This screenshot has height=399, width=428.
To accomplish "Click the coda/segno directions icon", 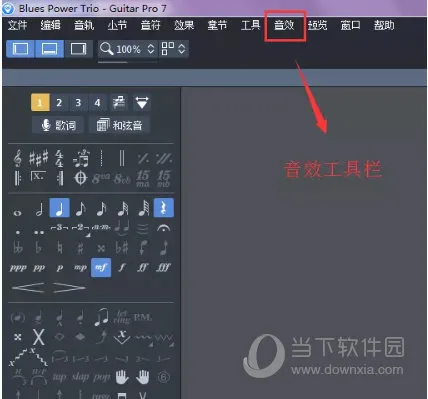I will point(80,178).
